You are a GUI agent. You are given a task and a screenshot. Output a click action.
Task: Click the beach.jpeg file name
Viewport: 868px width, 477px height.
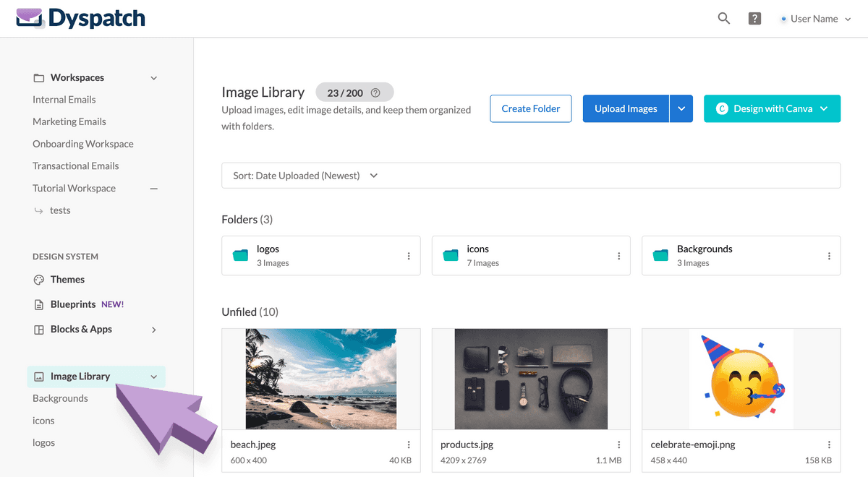(253, 444)
